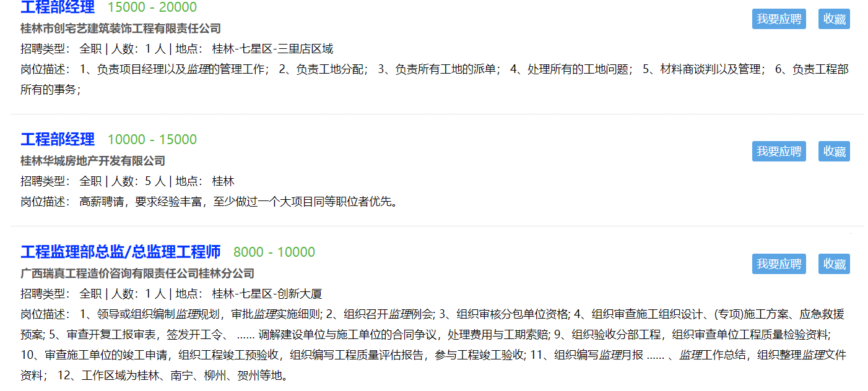Open company 广西瑞真工程造价咨询有限责任公司桂林分公司
The width and height of the screenshot is (868, 391).
[137, 273]
